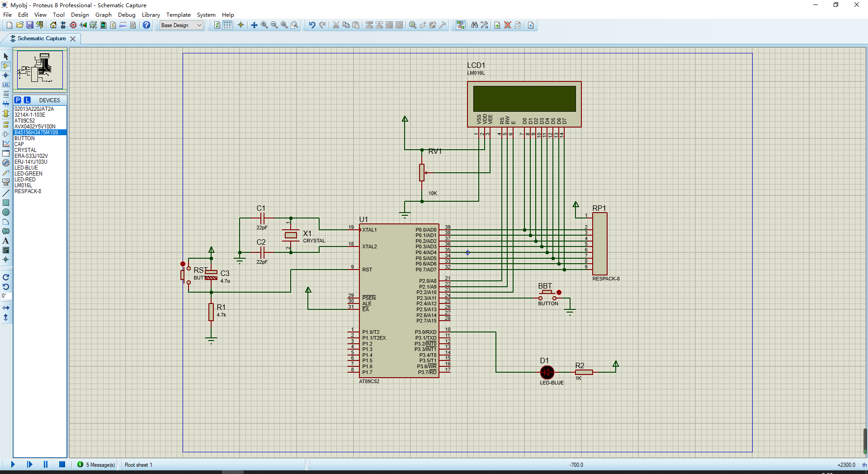Open the 5 Message(s) simulation log

click(96, 465)
